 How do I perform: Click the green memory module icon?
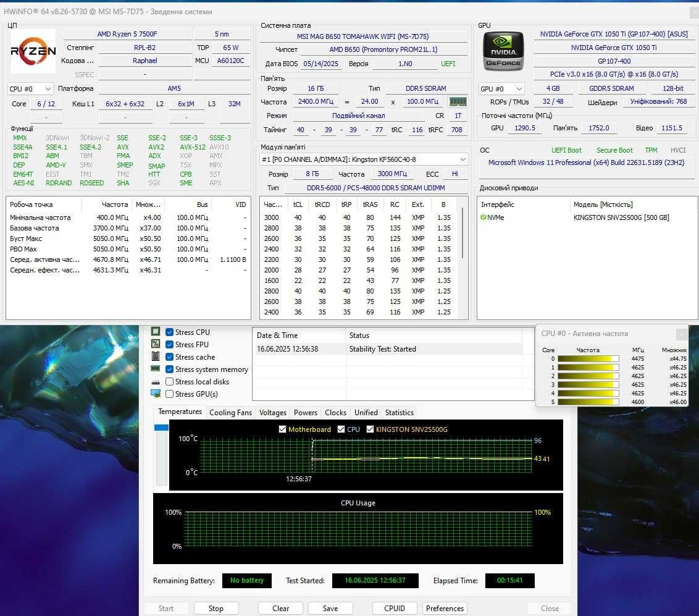click(458, 102)
